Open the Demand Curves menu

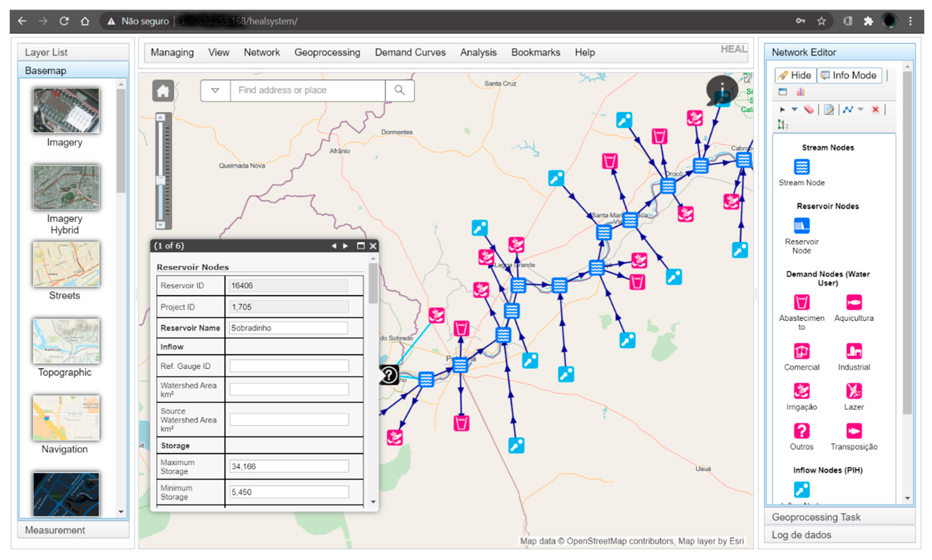[x=410, y=52]
